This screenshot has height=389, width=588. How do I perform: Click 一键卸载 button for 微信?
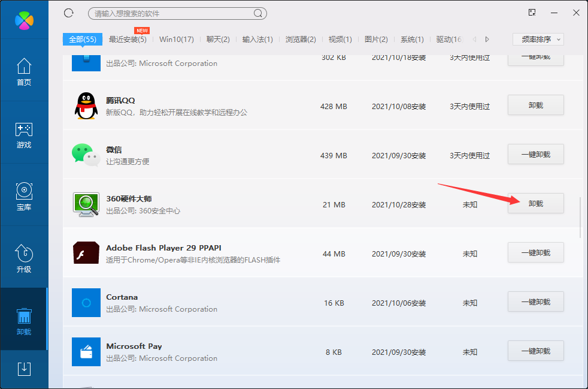pos(536,154)
